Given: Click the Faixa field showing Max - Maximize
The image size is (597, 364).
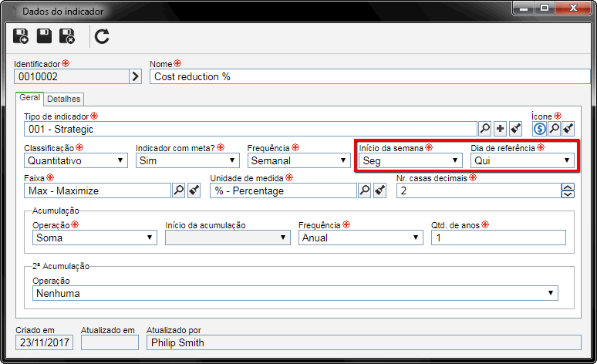Looking at the screenshot, I should point(97,190).
